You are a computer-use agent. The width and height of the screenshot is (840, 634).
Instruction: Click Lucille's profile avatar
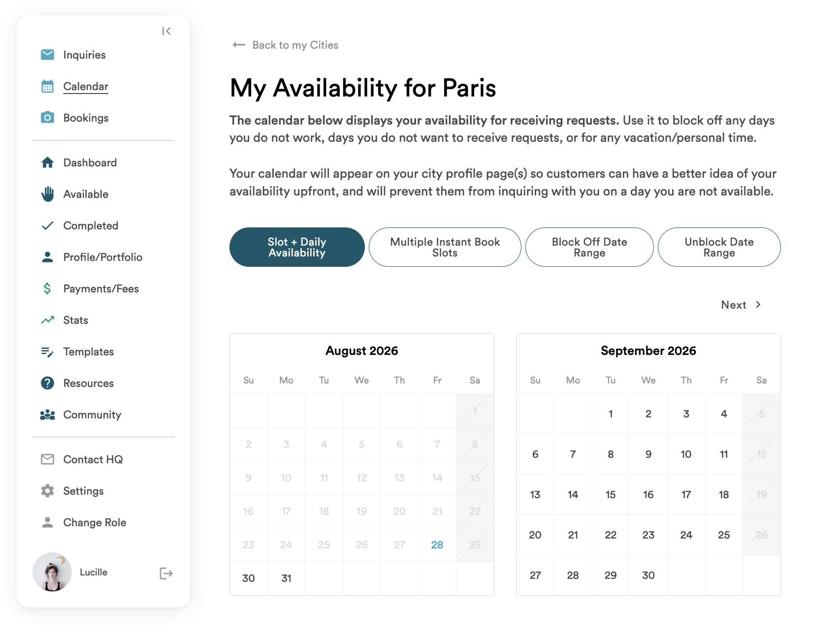tap(52, 572)
